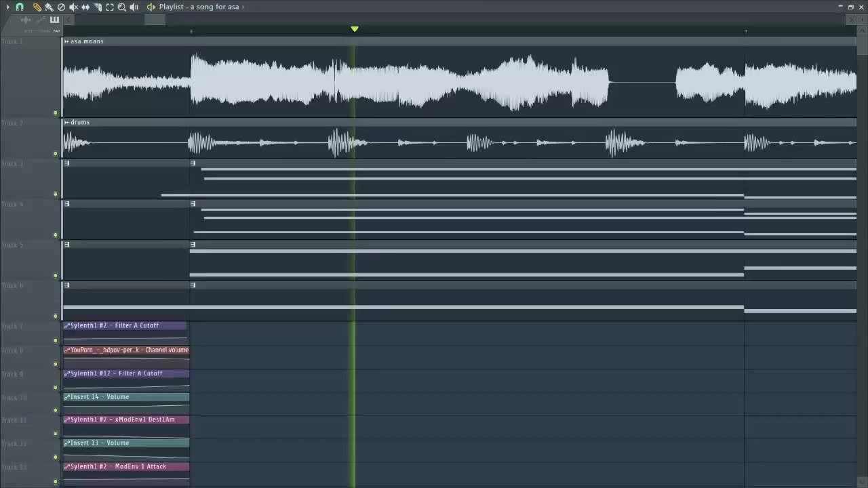The height and width of the screenshot is (488, 868).
Task: Select the Delete tool circle icon
Action: click(x=61, y=7)
